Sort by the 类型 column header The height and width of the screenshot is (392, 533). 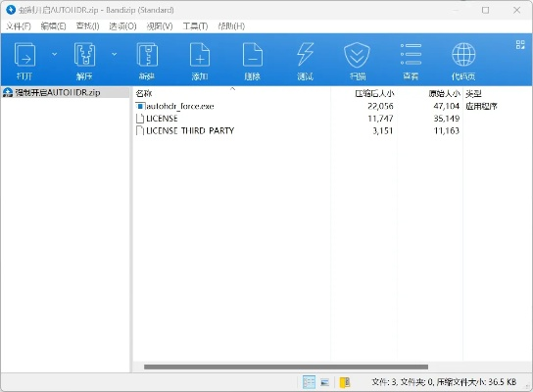tap(473, 93)
